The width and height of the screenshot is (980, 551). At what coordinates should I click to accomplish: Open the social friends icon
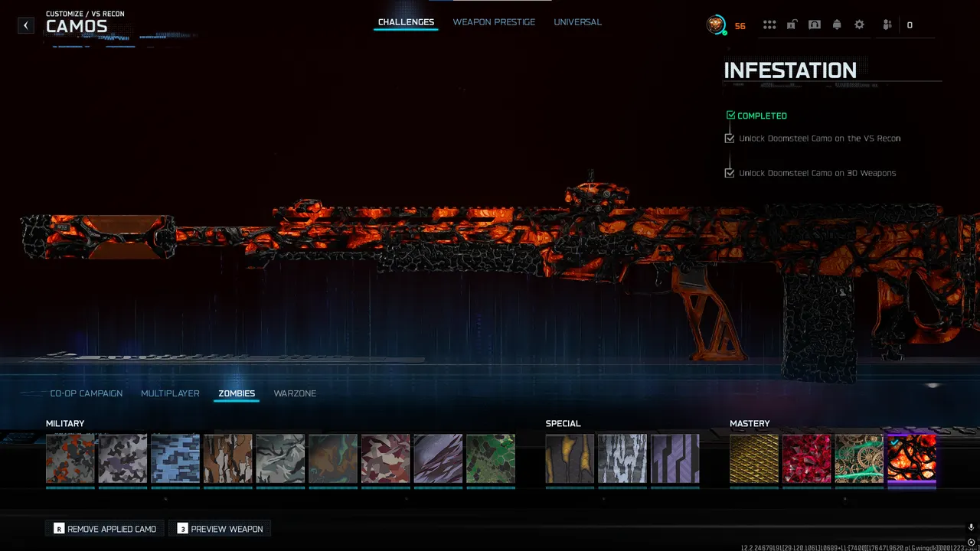coord(887,25)
